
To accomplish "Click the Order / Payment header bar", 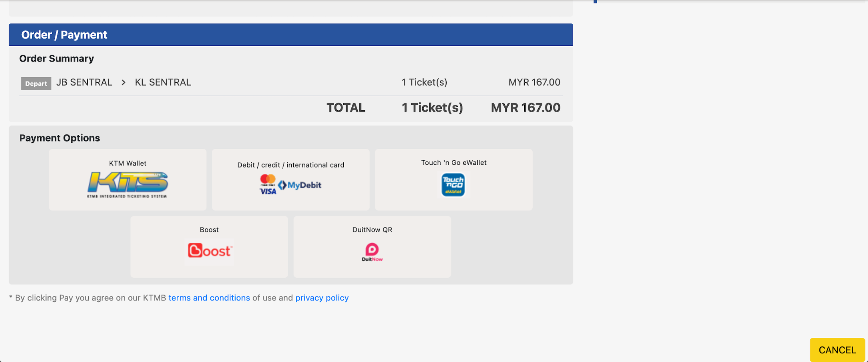I will point(291,35).
